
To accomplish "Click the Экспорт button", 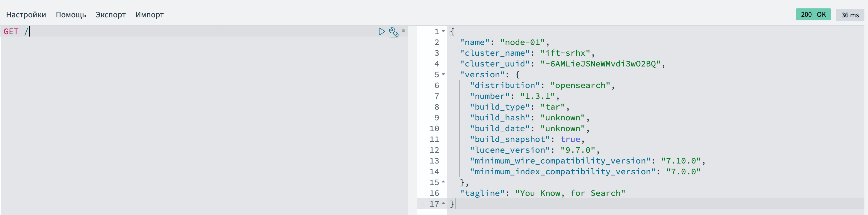I will [111, 15].
